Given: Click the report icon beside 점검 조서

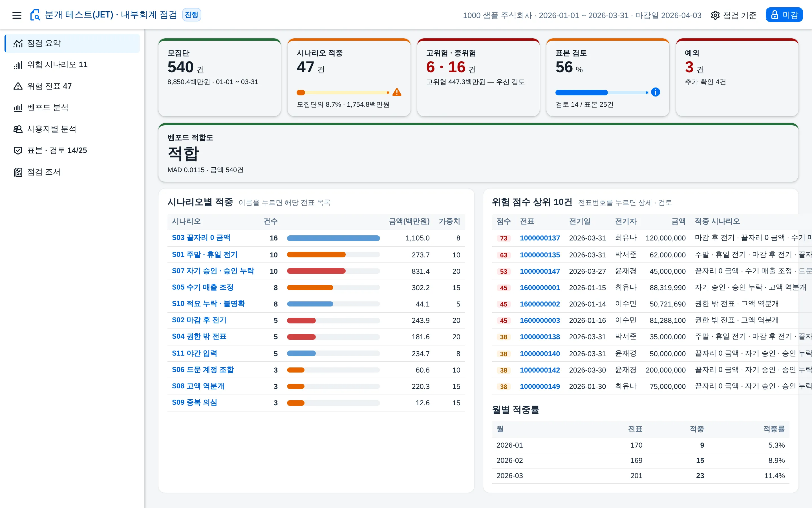Looking at the screenshot, I should pyautogui.click(x=18, y=172).
